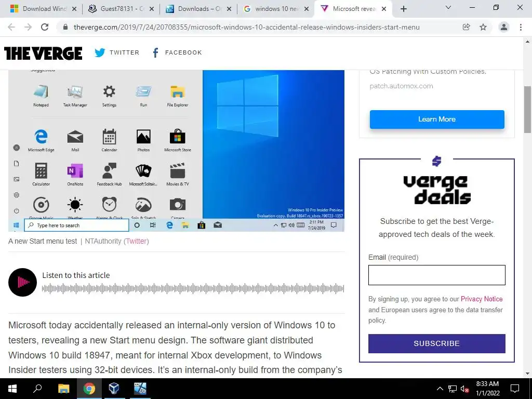The image size is (532, 399).
Task: Click the Verge Deals logo
Action: (436, 190)
